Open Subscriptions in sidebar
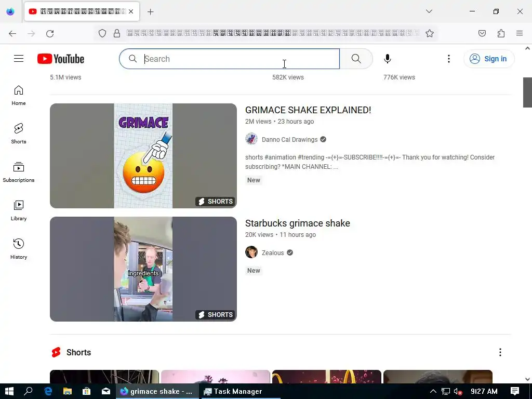This screenshot has width=532, height=399. pyautogui.click(x=19, y=172)
